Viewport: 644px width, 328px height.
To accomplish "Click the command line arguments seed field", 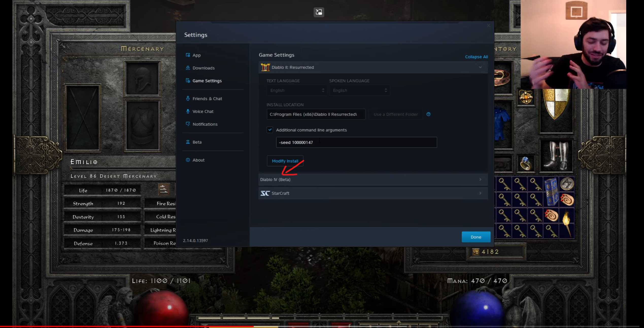I will pos(356,142).
